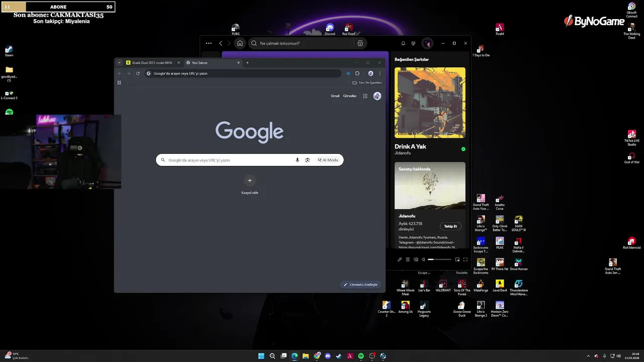This screenshot has width=644, height=362.
Task: Open Spotify from the taskbar
Action: pyautogui.click(x=361, y=356)
